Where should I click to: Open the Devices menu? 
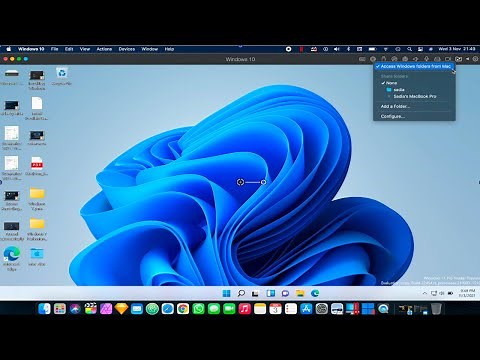pos(127,49)
